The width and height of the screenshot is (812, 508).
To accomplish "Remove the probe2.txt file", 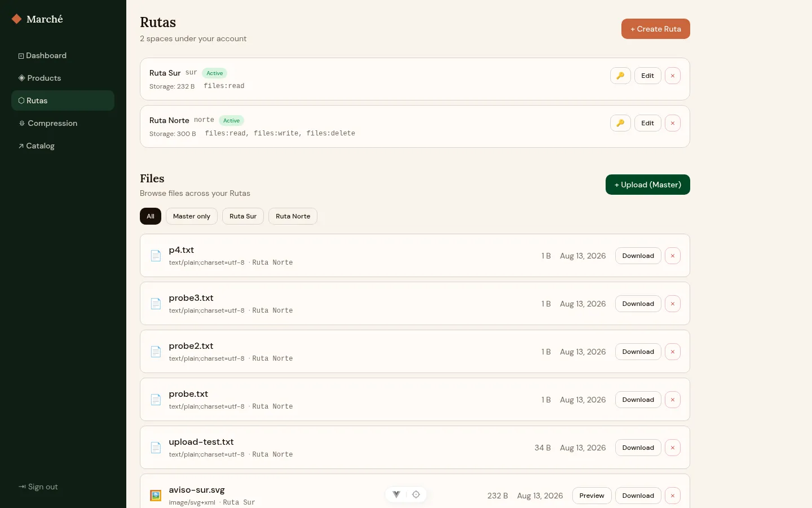I will click(672, 352).
